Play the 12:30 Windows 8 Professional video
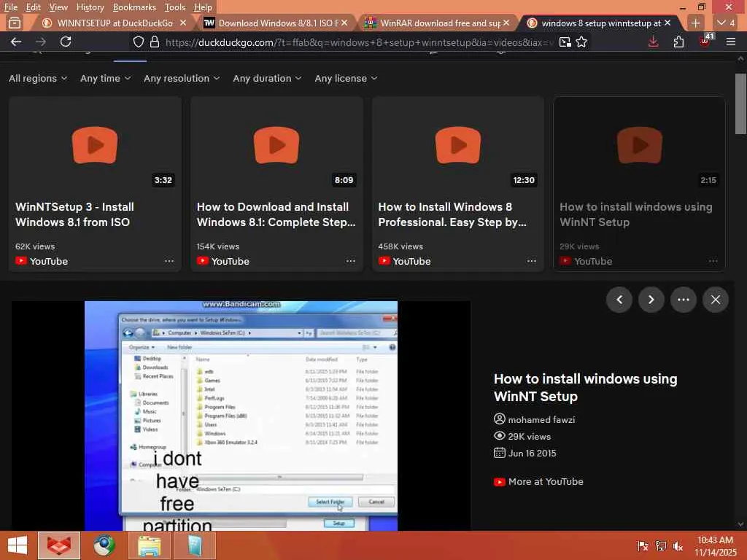The width and height of the screenshot is (747, 560). [458, 145]
